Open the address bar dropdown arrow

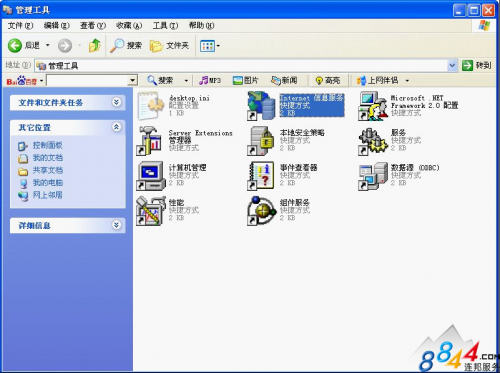pyautogui.click(x=452, y=65)
